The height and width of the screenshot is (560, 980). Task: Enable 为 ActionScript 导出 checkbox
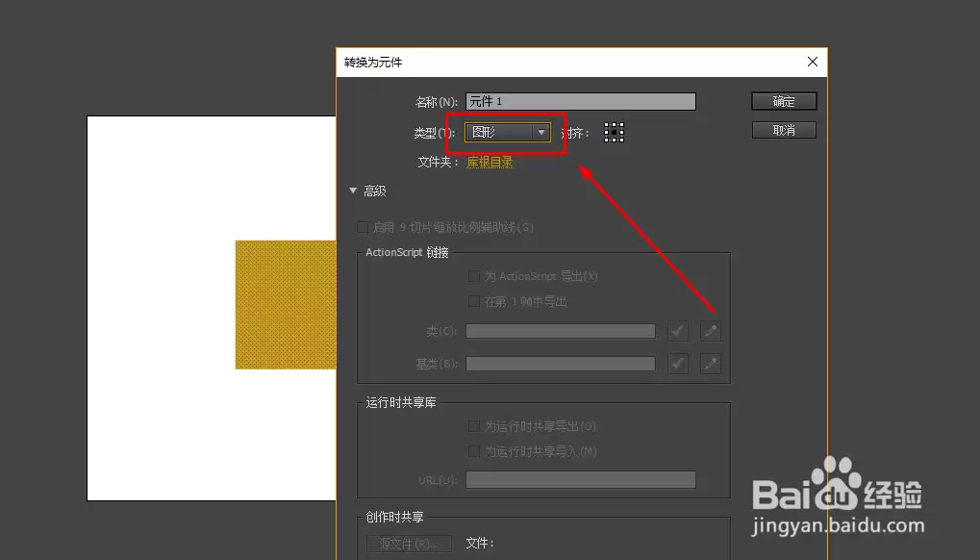pyautogui.click(x=474, y=275)
